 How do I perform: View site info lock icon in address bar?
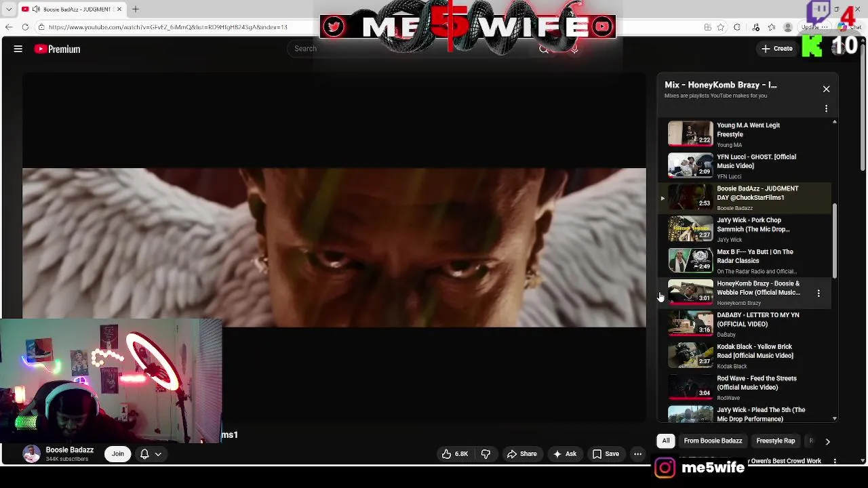pos(41,27)
